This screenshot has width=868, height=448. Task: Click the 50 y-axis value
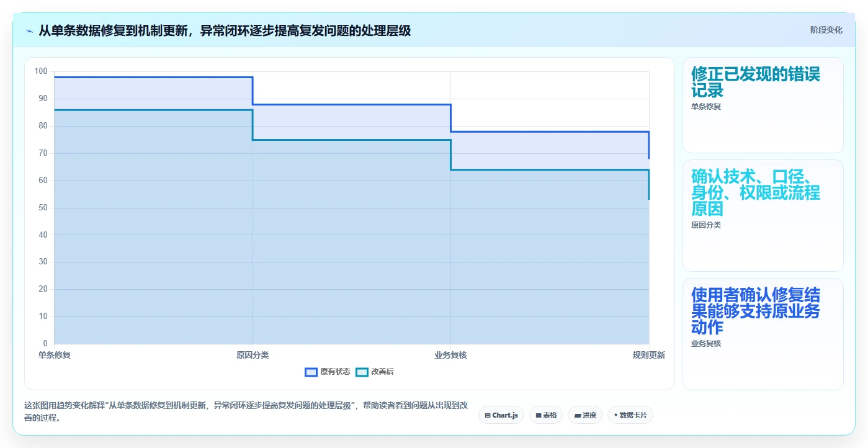coord(43,208)
